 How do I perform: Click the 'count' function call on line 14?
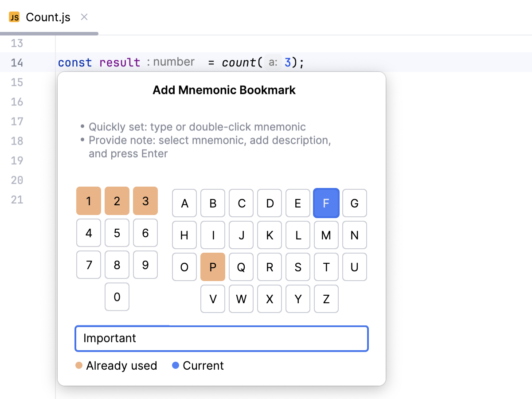pyautogui.click(x=238, y=63)
